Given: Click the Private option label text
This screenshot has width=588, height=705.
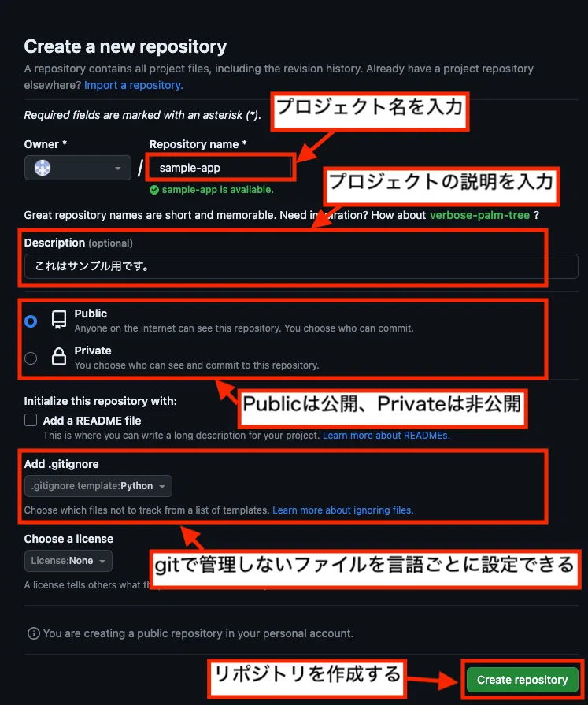Looking at the screenshot, I should tap(93, 351).
